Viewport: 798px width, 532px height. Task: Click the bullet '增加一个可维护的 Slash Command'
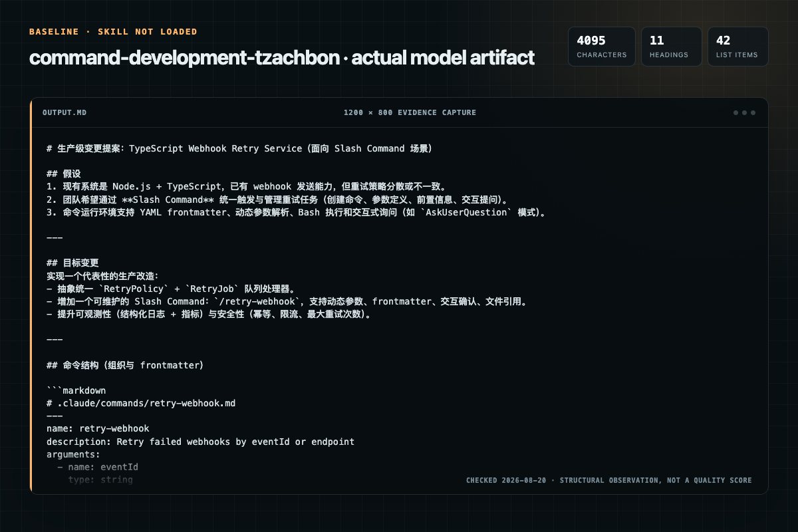(x=287, y=301)
